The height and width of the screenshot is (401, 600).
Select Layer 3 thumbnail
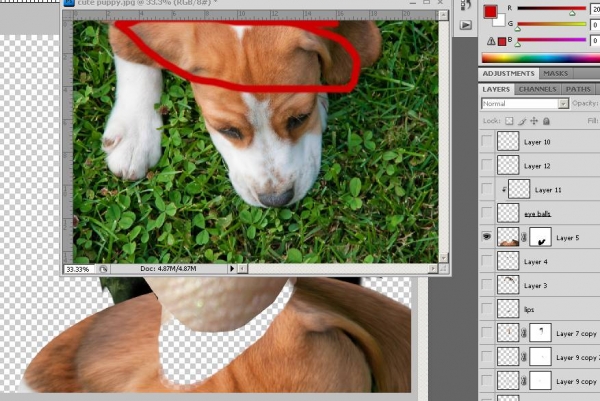coord(508,285)
